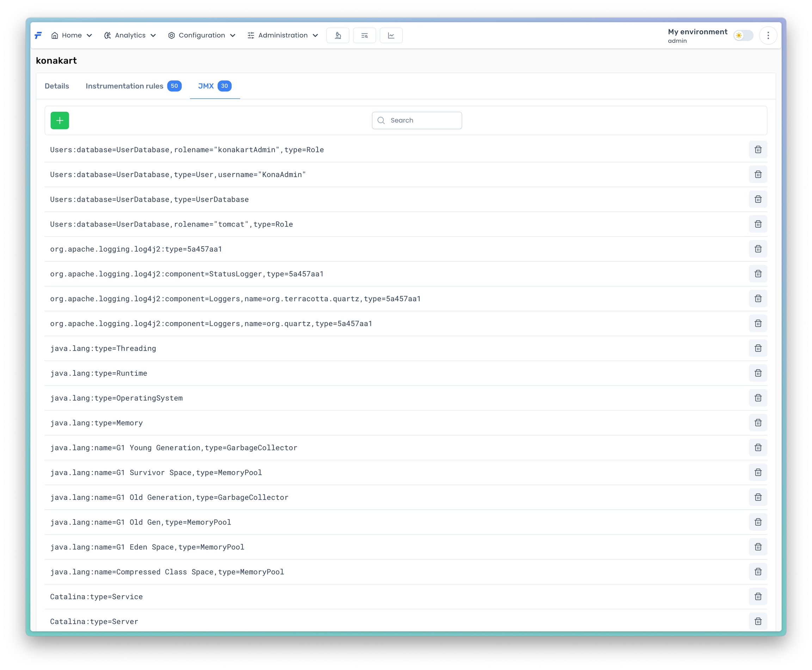Click the microscope icon in top toolbar
The image size is (812, 670).
338,36
